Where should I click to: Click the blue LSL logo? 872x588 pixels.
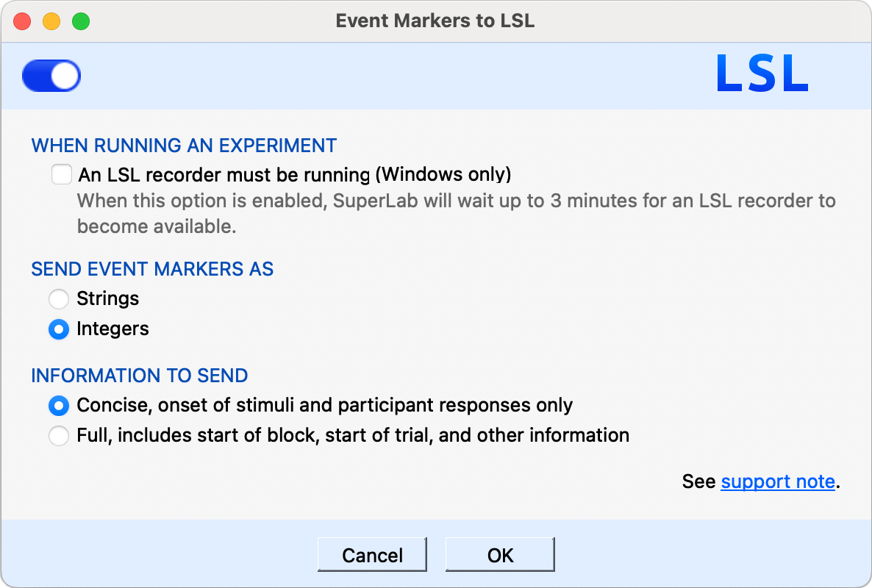click(x=762, y=75)
